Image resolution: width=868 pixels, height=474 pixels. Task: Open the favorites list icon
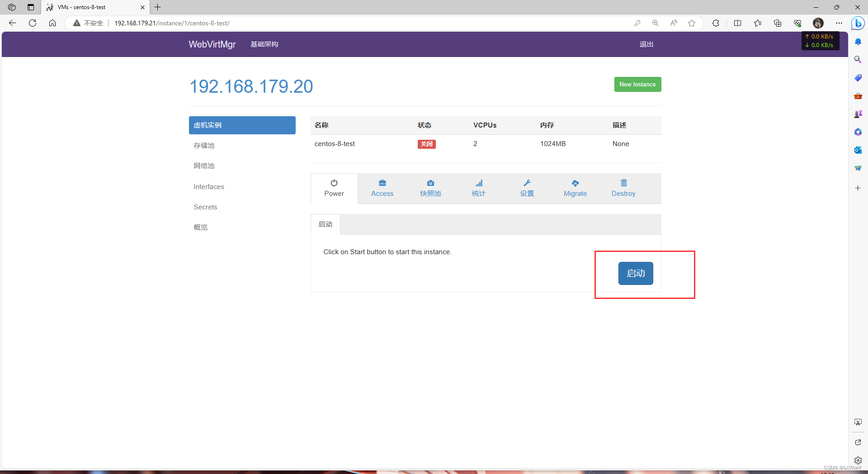coord(758,23)
